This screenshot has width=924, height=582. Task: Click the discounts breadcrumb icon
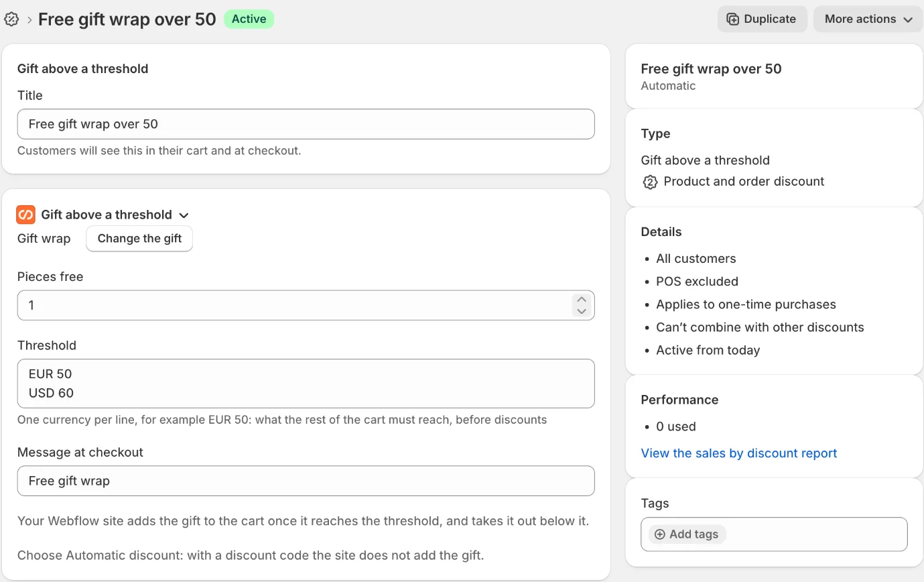(11, 19)
